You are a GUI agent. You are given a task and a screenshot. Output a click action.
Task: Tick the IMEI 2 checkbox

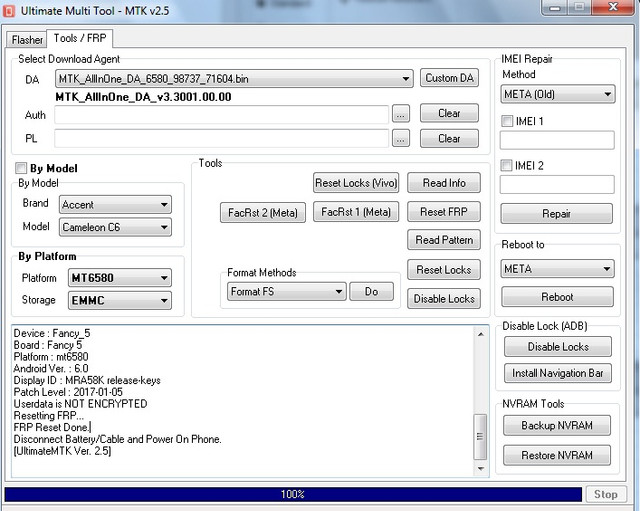click(506, 165)
